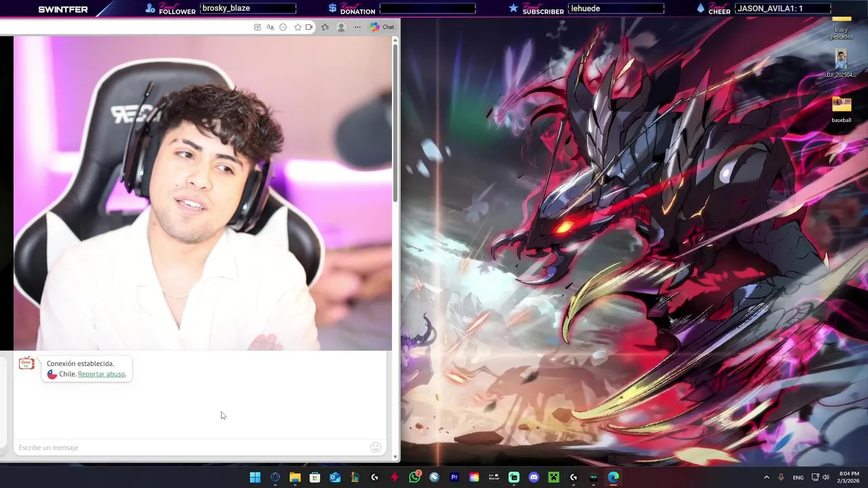Open the blue ring app in taskbar

click(275, 477)
